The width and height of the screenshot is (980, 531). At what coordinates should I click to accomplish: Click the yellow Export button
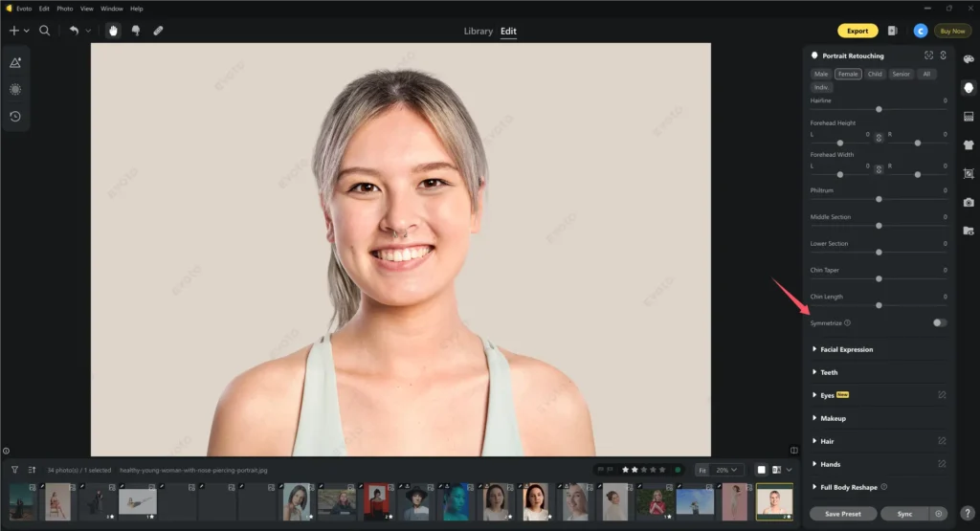[857, 31]
